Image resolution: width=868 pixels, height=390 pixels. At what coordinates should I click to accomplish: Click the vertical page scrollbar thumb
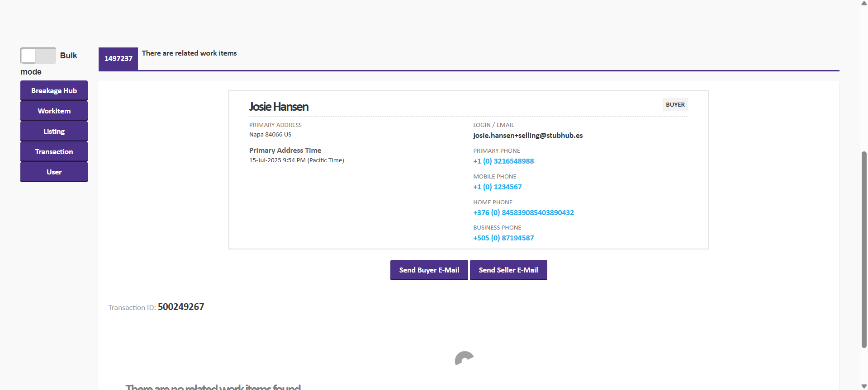864,249
